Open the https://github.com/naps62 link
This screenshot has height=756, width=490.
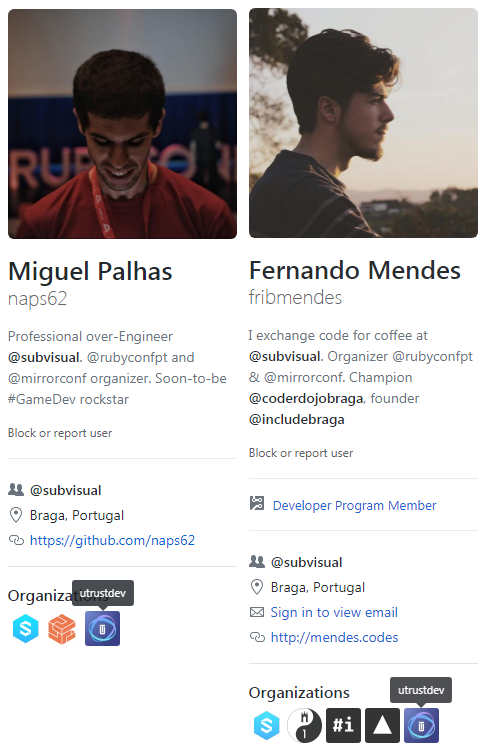coord(112,540)
